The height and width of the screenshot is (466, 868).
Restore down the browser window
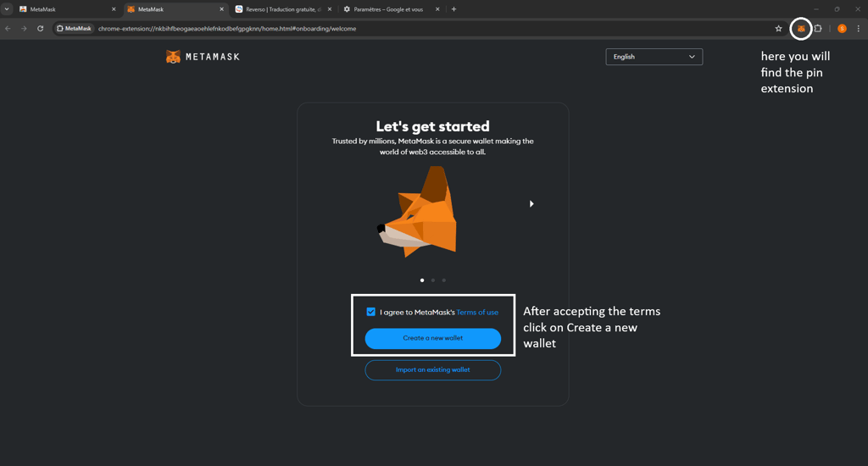coord(837,8)
